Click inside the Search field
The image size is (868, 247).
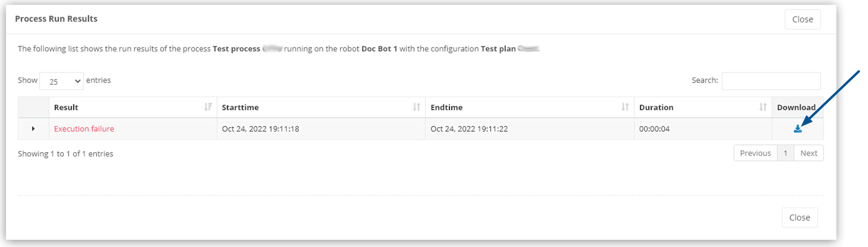771,81
